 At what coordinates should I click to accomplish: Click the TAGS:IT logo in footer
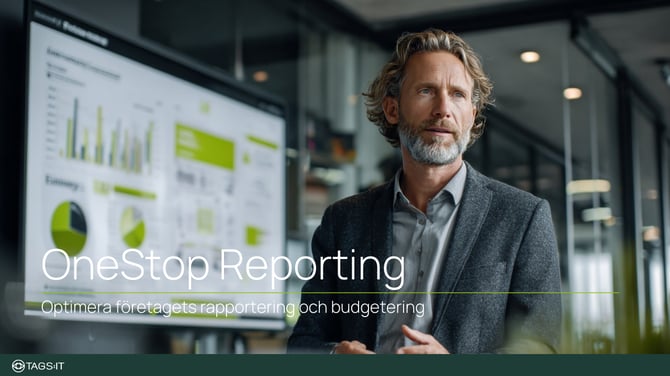click(38, 366)
